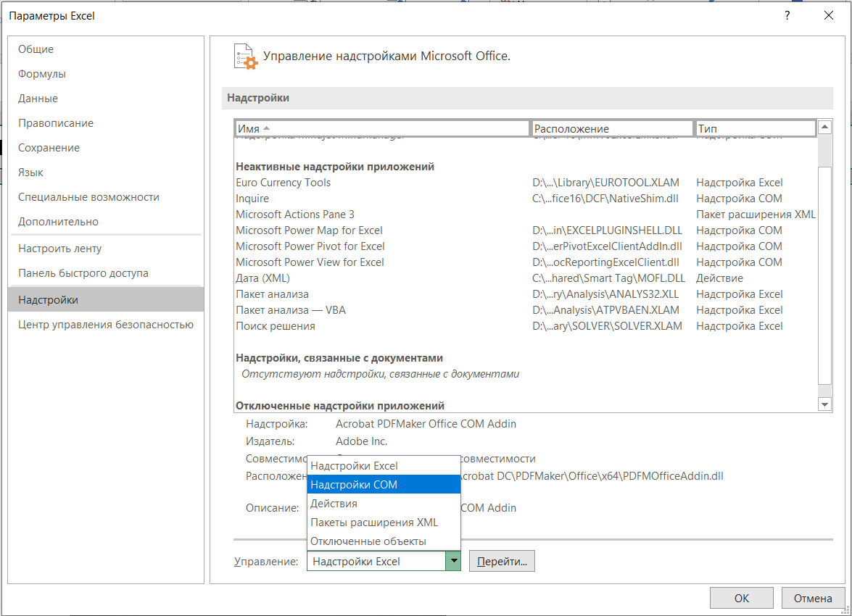Select the Поиск решения add-in row
852x616 pixels.
526,326
